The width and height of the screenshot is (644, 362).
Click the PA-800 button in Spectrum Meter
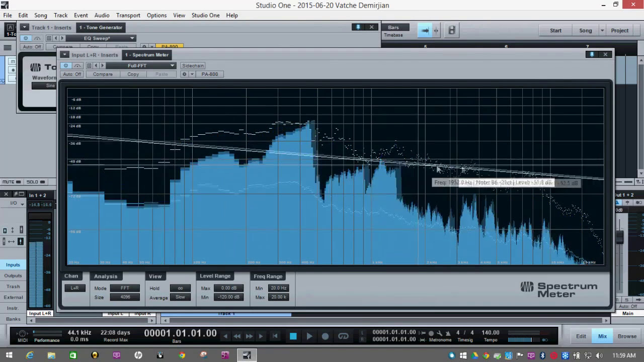click(x=210, y=74)
